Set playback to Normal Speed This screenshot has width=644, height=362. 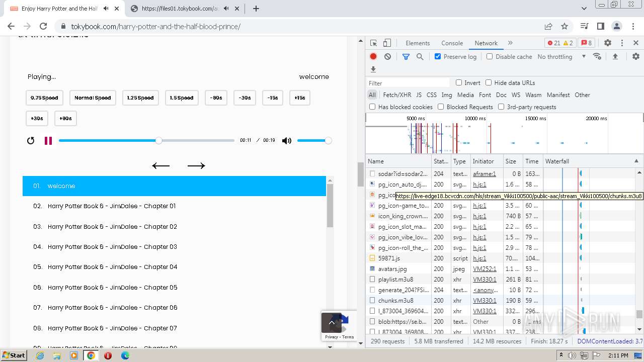point(93,98)
